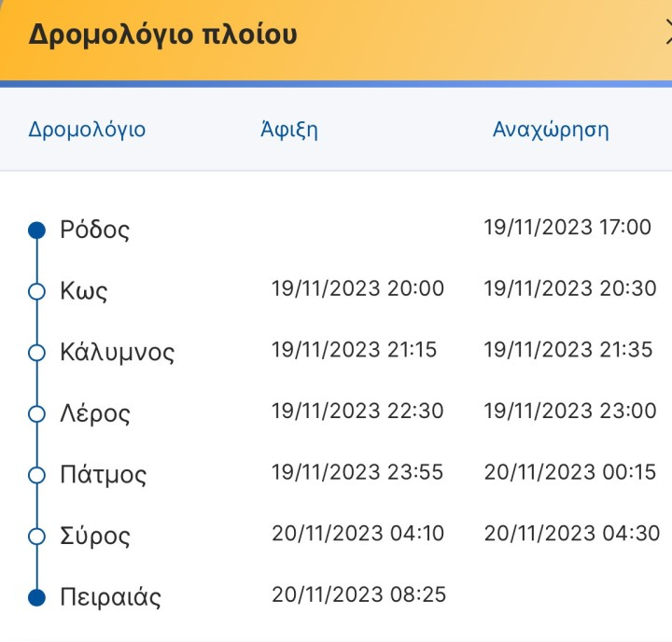
Task: Click the Ρόδος departure port marker
Action: click(x=37, y=230)
